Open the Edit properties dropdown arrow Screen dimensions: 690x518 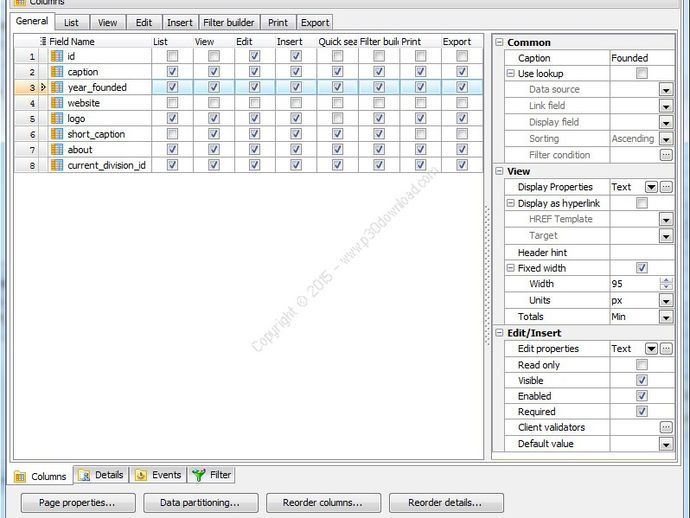651,349
